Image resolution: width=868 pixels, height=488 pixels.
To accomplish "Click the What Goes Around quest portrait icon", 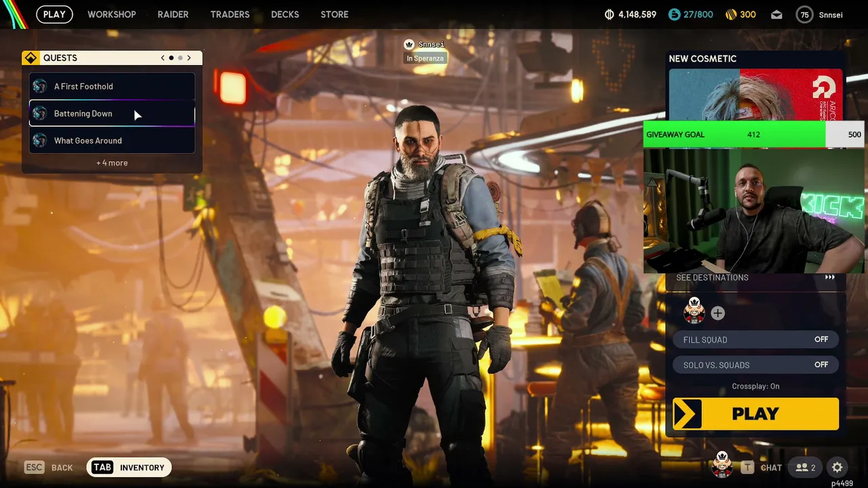I will click(x=40, y=140).
